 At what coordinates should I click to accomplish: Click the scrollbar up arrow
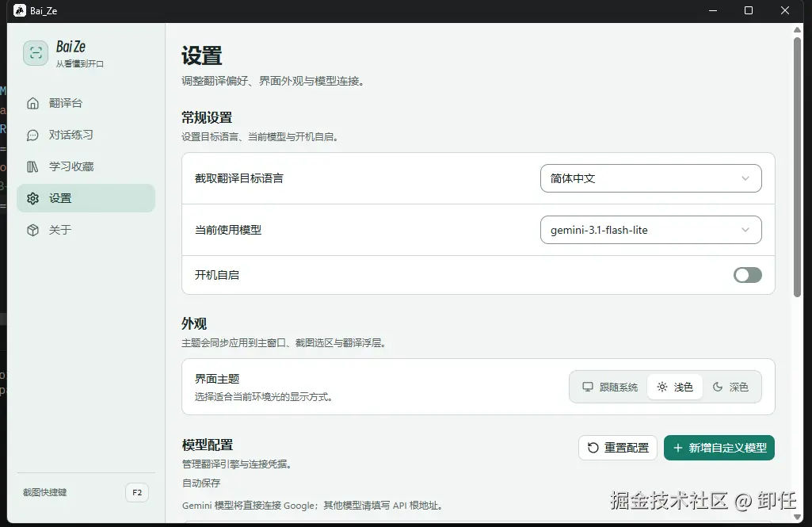coord(798,30)
